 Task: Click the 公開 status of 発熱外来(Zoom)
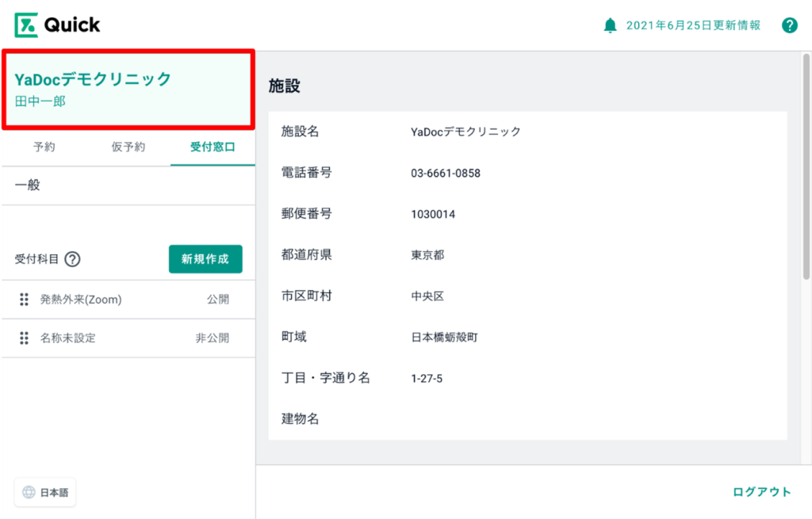coord(217,300)
